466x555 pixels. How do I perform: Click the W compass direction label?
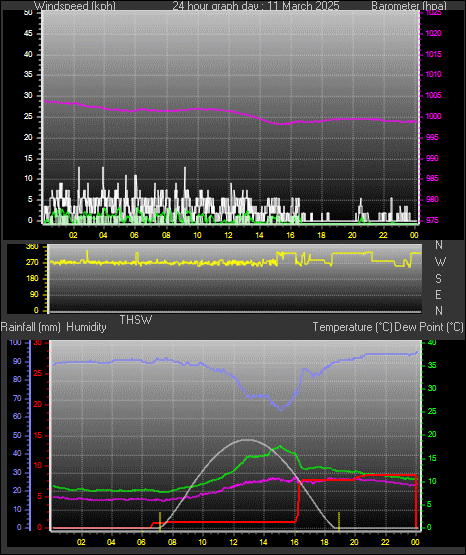pyautogui.click(x=440, y=262)
